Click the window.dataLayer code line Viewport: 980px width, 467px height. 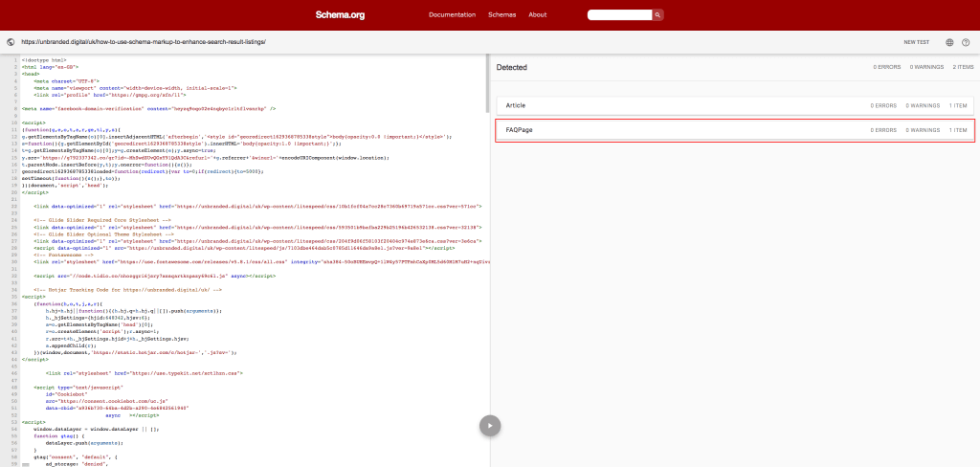click(x=97, y=429)
